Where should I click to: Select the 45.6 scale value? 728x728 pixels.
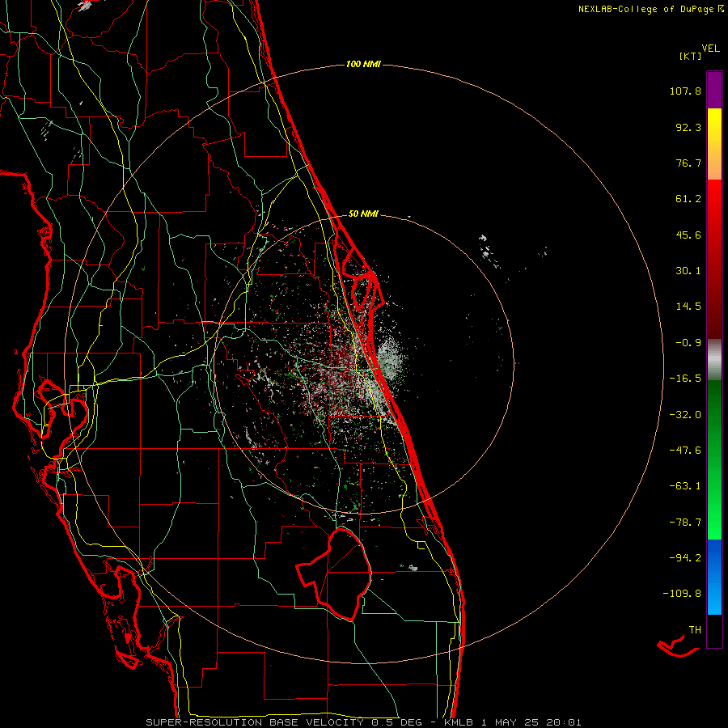pos(688,235)
